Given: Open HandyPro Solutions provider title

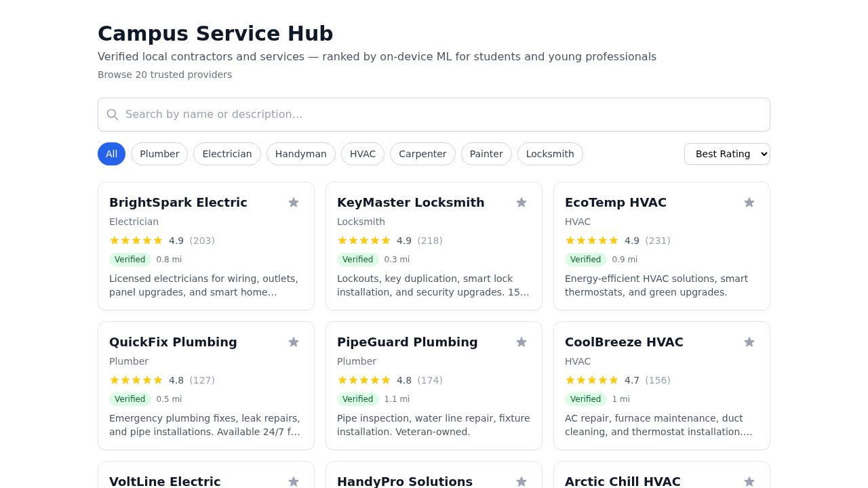Looking at the screenshot, I should click(x=405, y=481).
